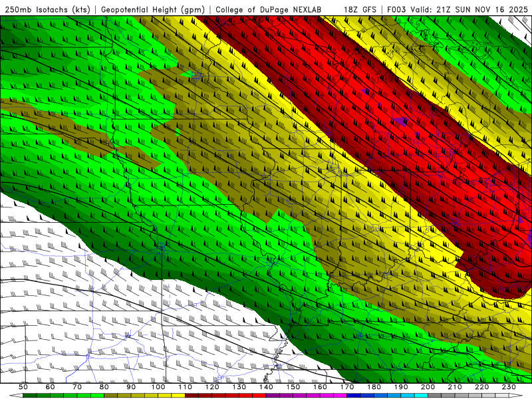This screenshot has width=532, height=399.
Task: Pick the cyan legend swatch ending at 200
Action: 421,396
